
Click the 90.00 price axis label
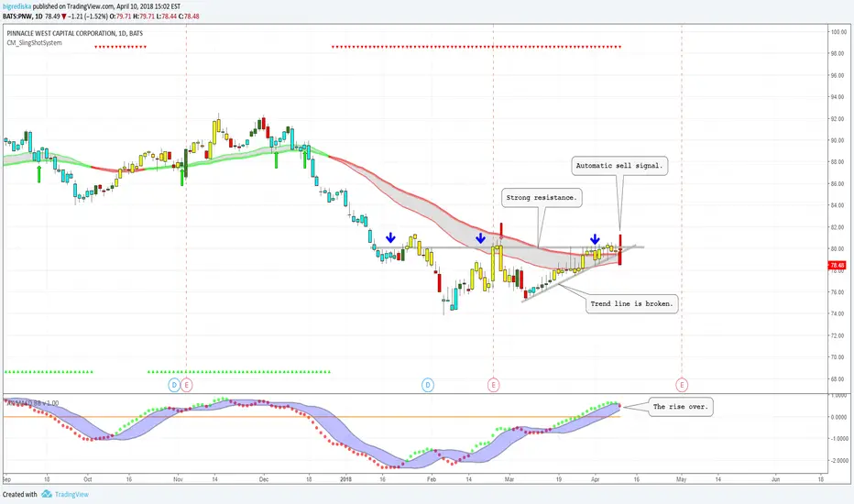click(838, 140)
